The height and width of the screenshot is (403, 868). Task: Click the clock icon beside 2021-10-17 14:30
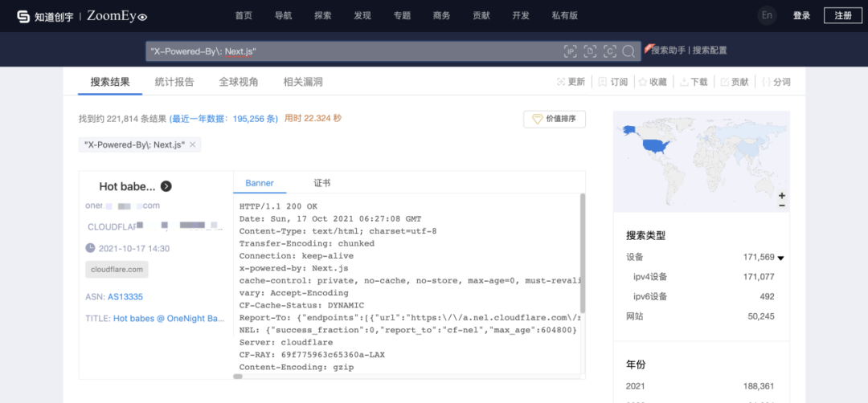pyautogui.click(x=90, y=248)
